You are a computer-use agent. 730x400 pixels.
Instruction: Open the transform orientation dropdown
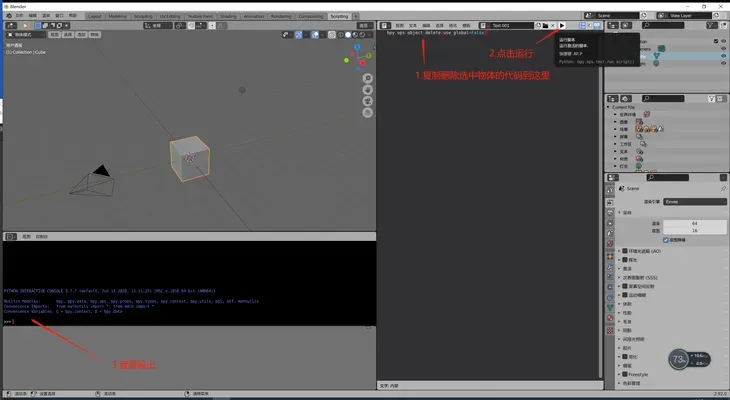tap(158, 26)
